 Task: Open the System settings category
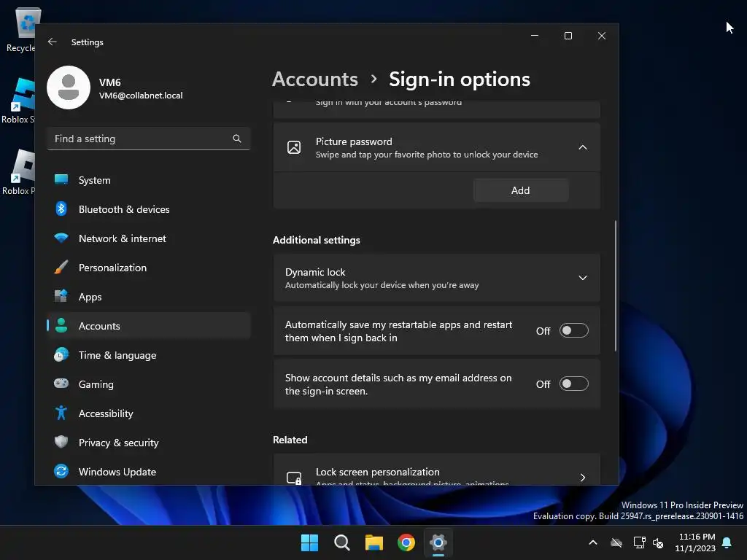click(x=149, y=180)
